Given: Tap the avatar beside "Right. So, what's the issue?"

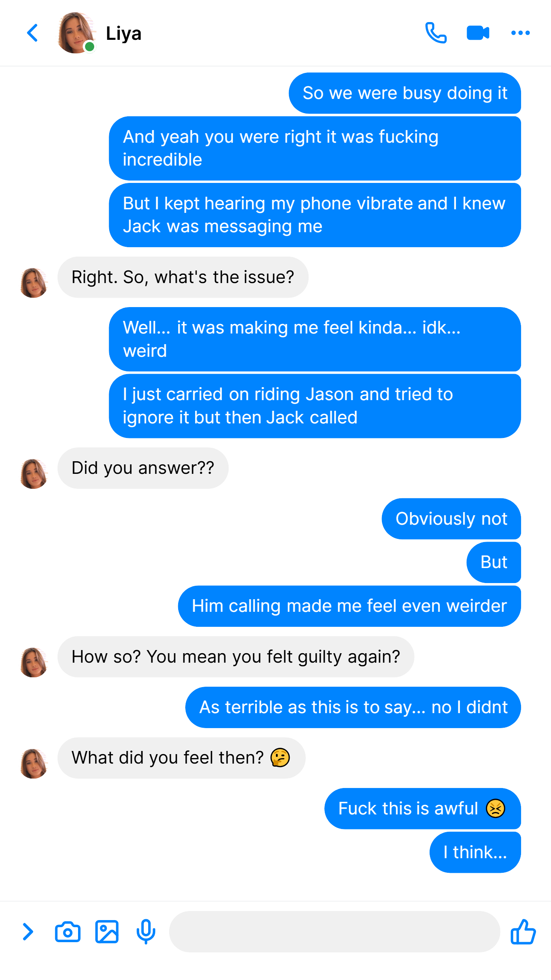Looking at the screenshot, I should click(34, 283).
